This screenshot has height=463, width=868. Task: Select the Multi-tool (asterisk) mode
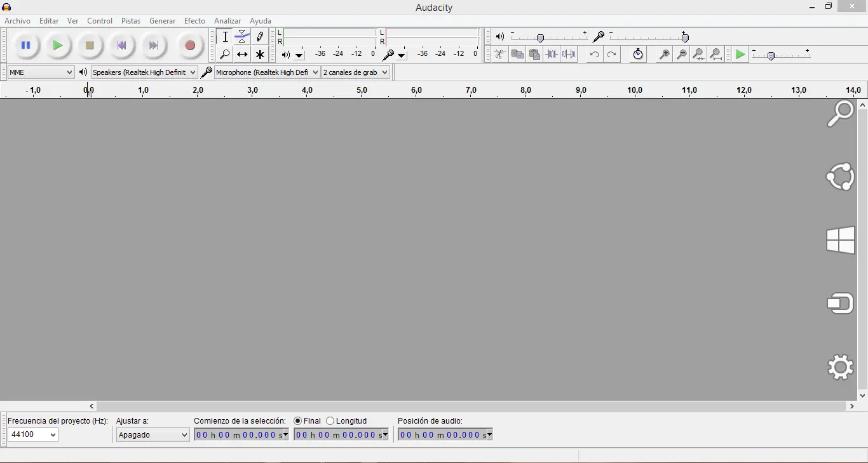(x=260, y=55)
